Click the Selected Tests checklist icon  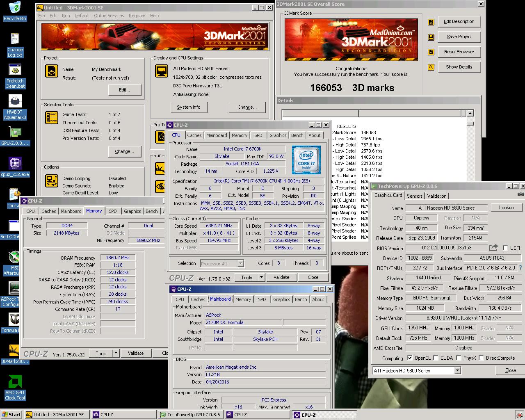pyautogui.click(x=52, y=118)
